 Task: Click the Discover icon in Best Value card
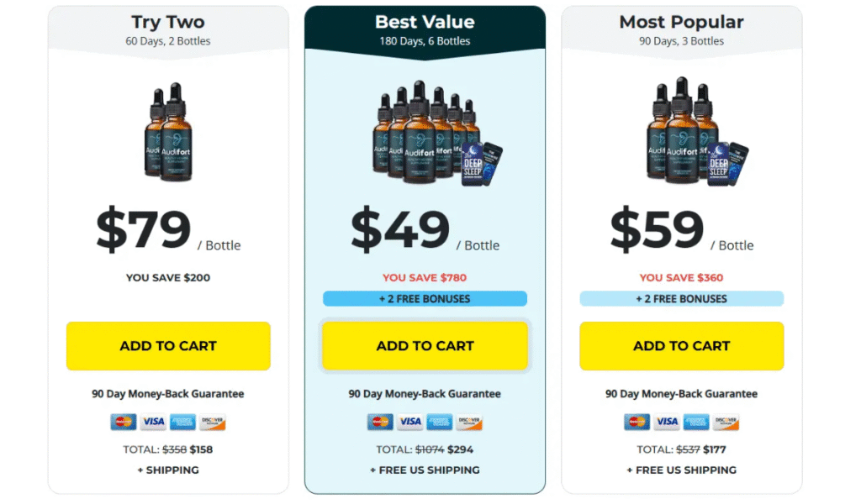[x=469, y=422]
